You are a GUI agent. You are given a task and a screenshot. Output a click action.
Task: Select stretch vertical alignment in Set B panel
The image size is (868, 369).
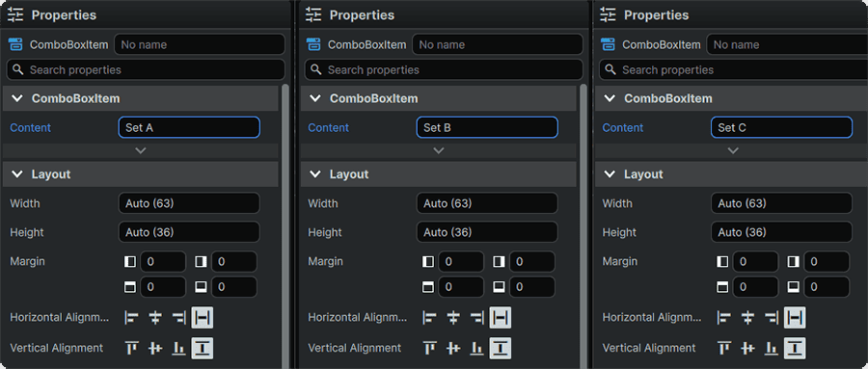pyautogui.click(x=500, y=348)
